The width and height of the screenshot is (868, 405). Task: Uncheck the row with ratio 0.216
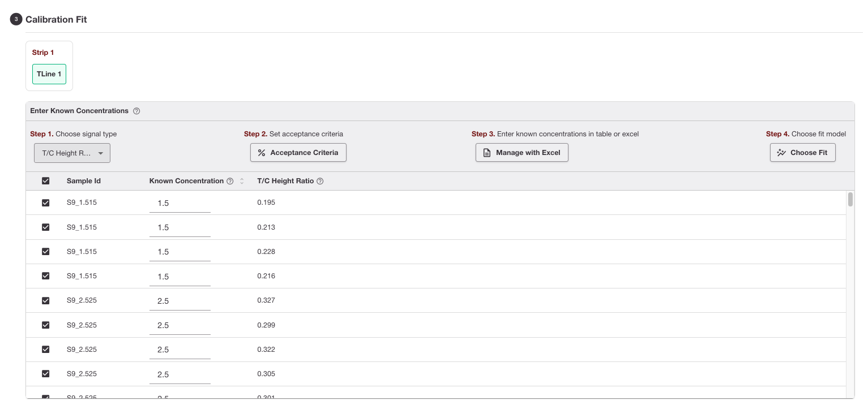(46, 276)
